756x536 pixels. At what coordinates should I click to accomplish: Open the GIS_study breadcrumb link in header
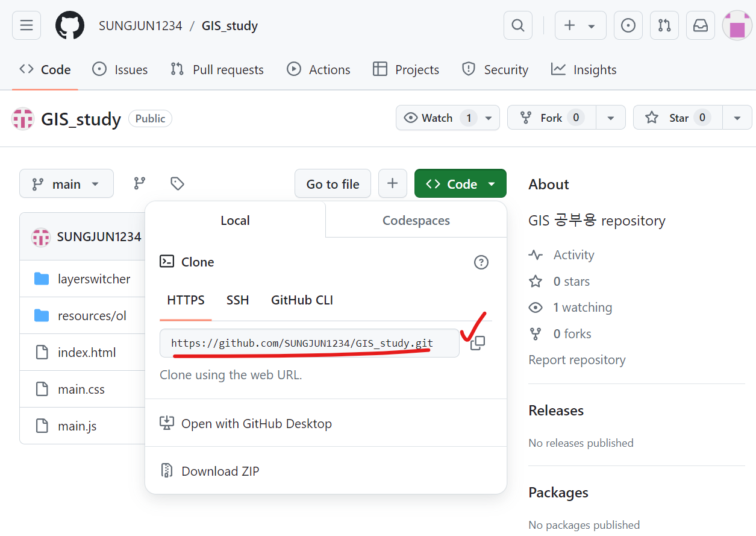(x=230, y=25)
